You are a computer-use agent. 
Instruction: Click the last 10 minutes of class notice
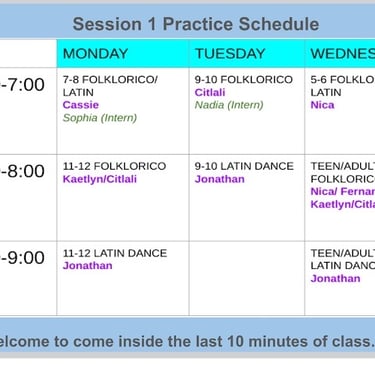point(187,341)
